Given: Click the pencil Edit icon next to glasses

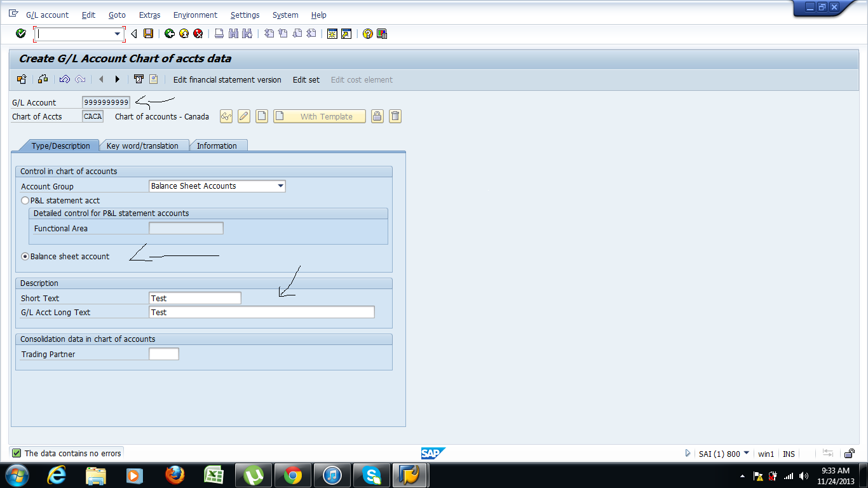Looking at the screenshot, I should [x=243, y=116].
